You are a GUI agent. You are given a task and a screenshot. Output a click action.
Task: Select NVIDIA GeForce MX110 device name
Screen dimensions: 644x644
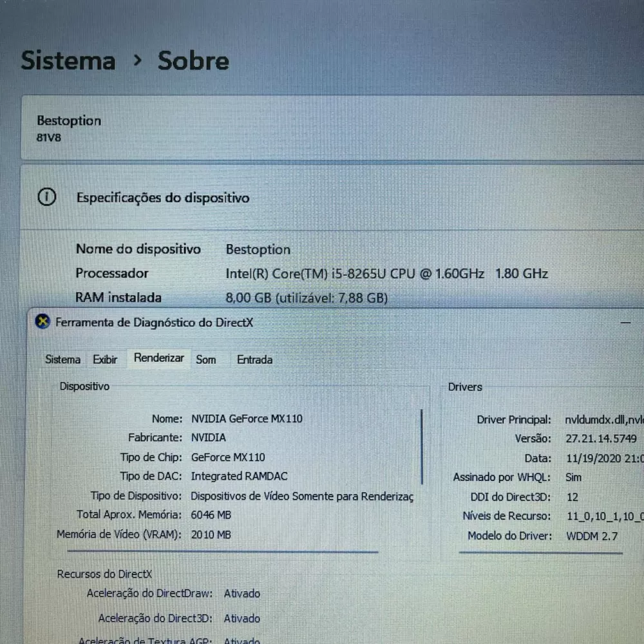pos(247,419)
